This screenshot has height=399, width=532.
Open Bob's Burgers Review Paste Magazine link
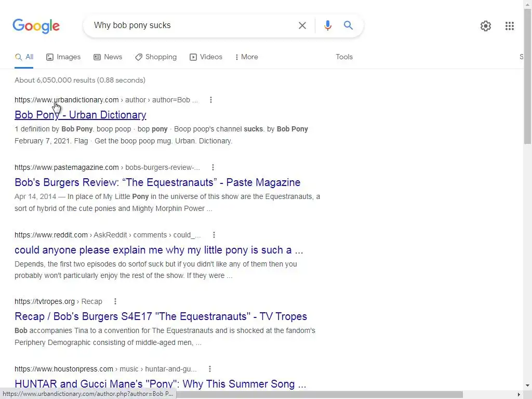[x=157, y=182]
